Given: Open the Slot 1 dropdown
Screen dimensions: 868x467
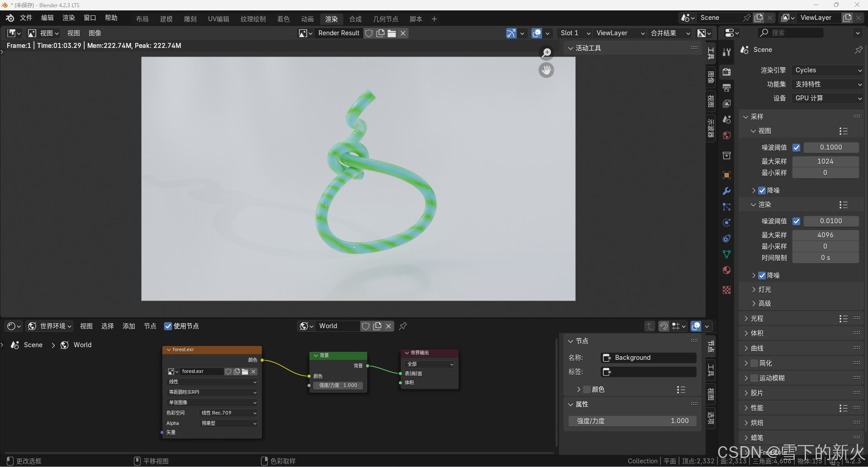Looking at the screenshot, I should pos(574,33).
